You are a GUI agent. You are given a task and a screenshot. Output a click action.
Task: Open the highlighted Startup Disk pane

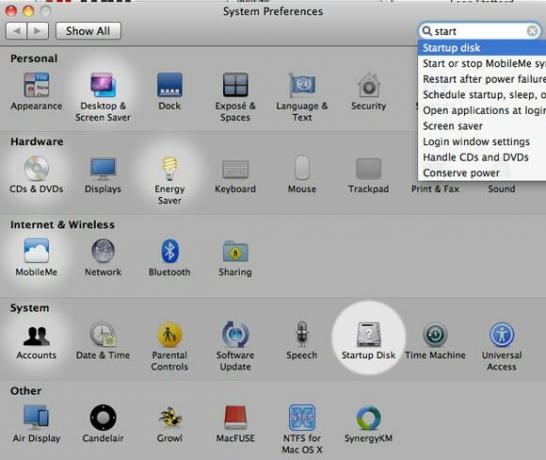coord(369,341)
